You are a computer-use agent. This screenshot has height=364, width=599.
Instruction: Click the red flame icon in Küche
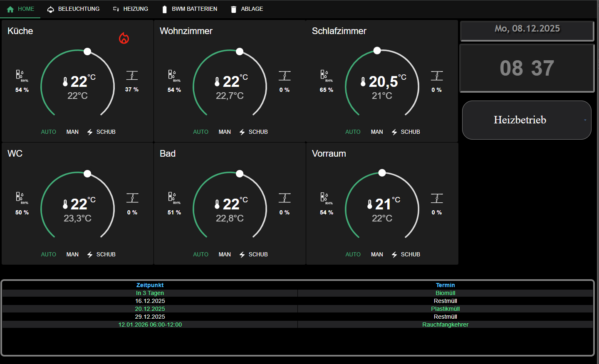124,38
